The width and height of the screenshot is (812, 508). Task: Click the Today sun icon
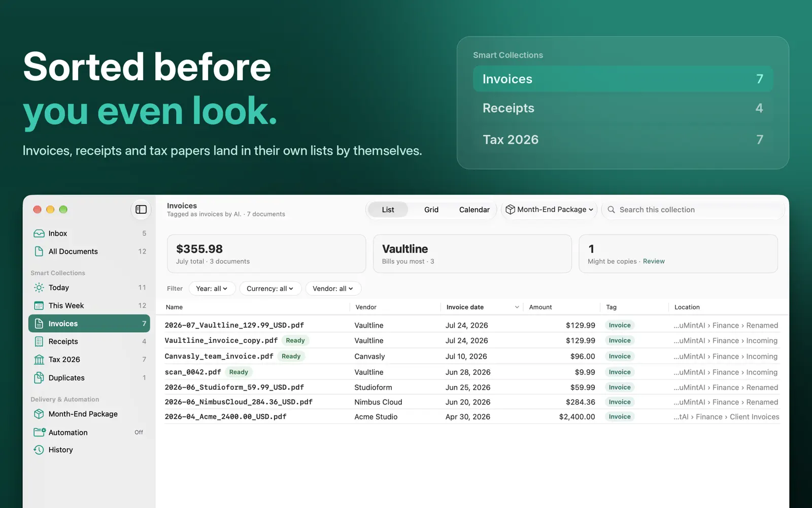(x=39, y=288)
